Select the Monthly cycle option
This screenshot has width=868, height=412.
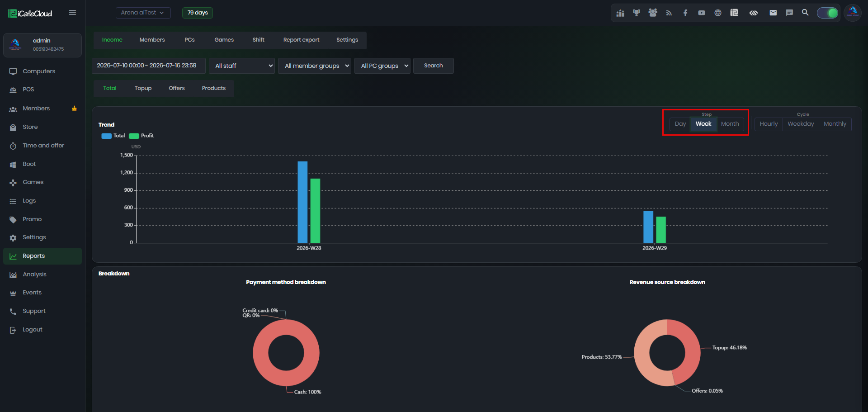pyautogui.click(x=835, y=124)
